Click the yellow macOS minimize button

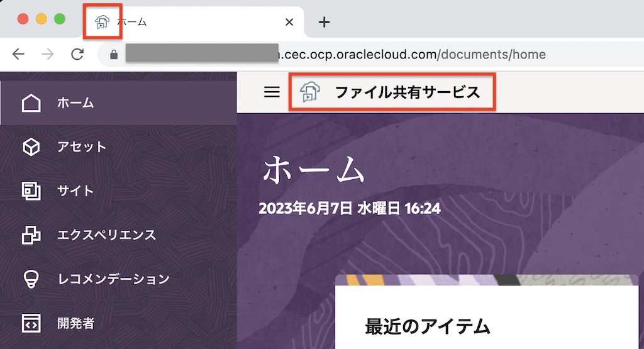[x=41, y=19]
